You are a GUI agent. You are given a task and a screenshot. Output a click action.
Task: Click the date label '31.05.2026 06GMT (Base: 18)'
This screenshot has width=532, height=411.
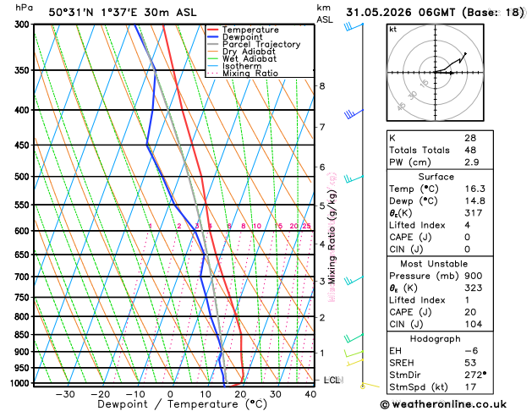436,13
